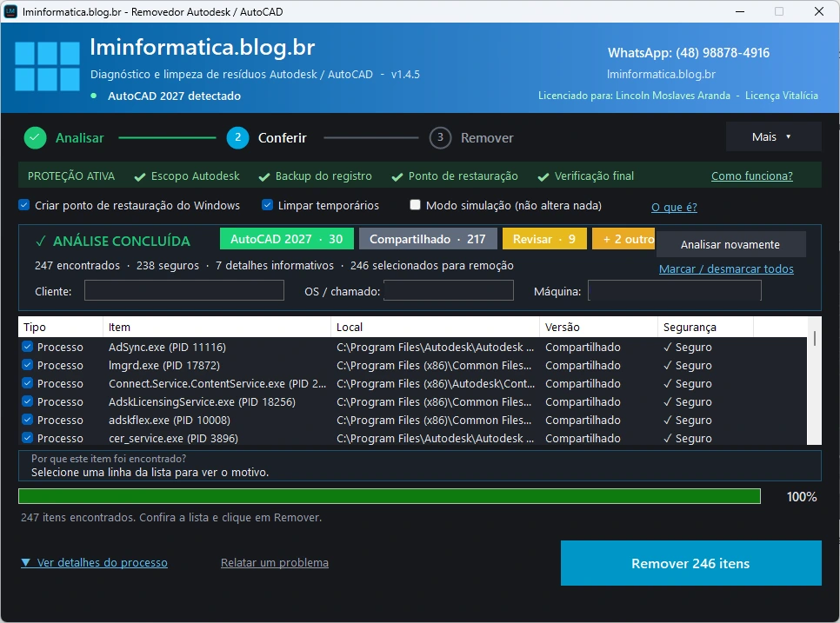This screenshot has height=623, width=840.
Task: Click Ponto de restauração protection item
Action: (455, 176)
